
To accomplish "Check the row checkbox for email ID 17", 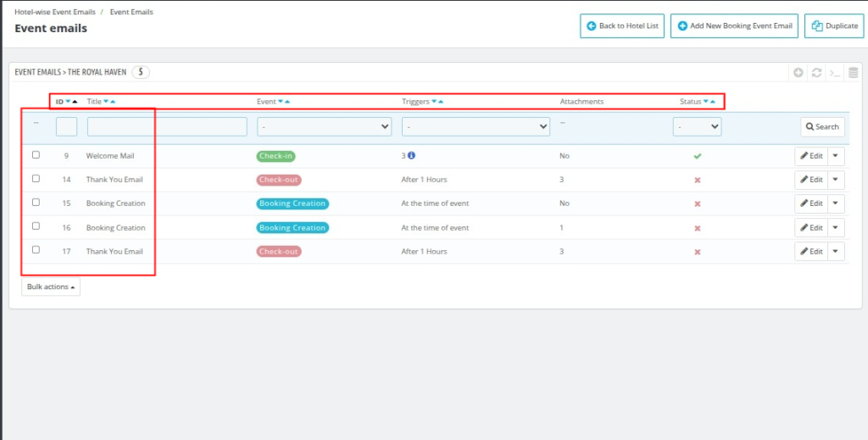I will (x=36, y=250).
